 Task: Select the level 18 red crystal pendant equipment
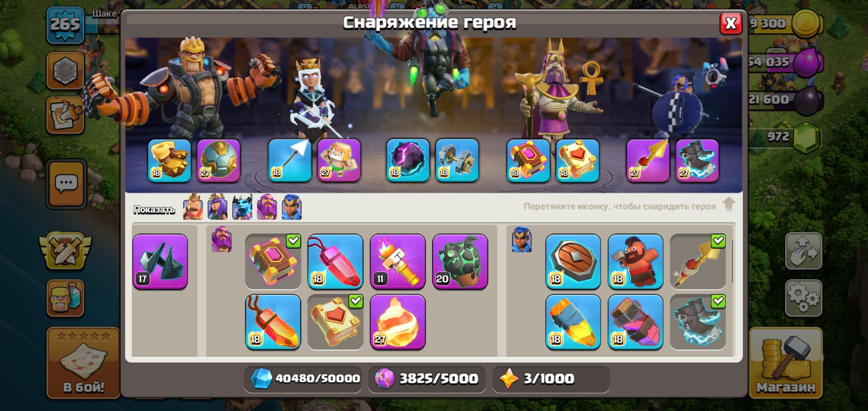[335, 262]
